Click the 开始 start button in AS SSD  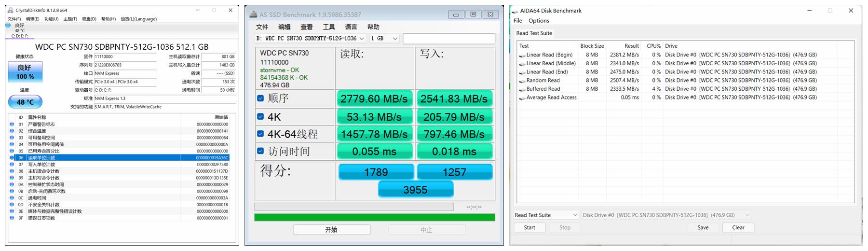point(331,230)
